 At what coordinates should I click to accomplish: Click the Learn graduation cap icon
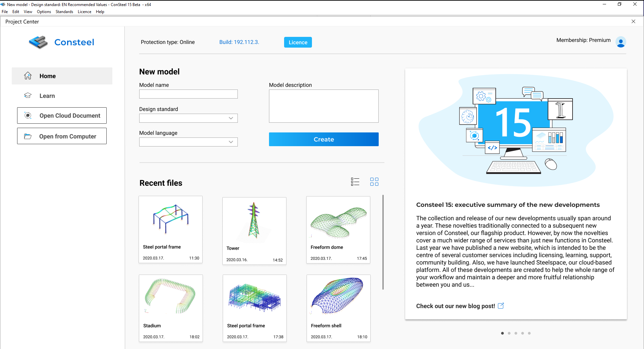(x=28, y=96)
